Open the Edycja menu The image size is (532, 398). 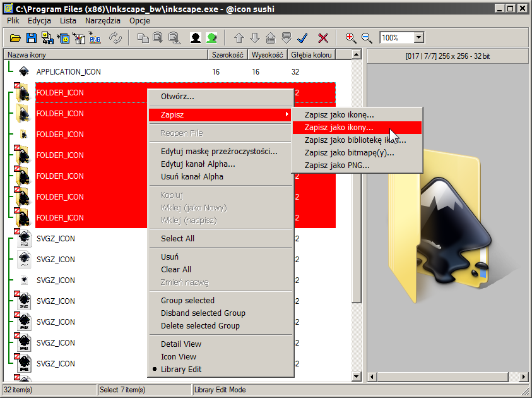tap(39, 21)
